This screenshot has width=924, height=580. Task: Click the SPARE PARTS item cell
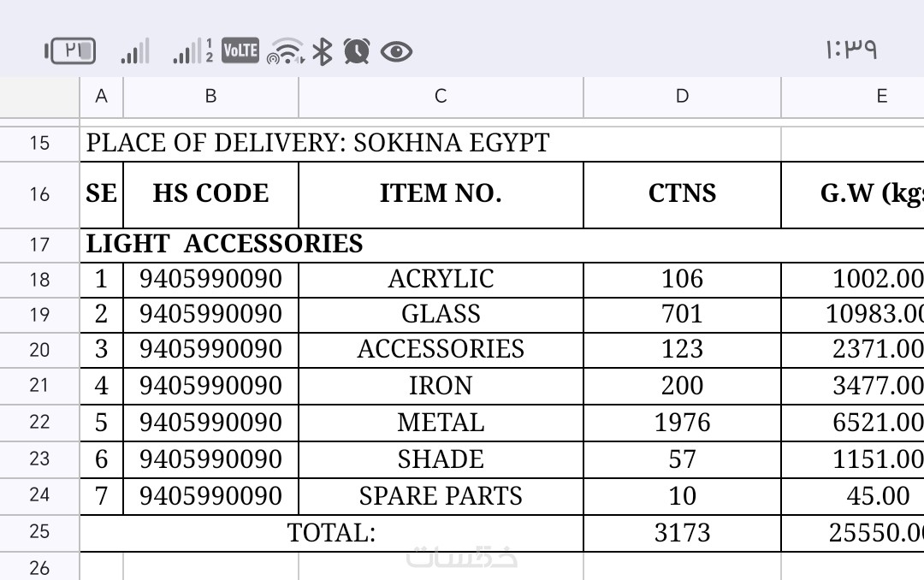click(x=441, y=496)
